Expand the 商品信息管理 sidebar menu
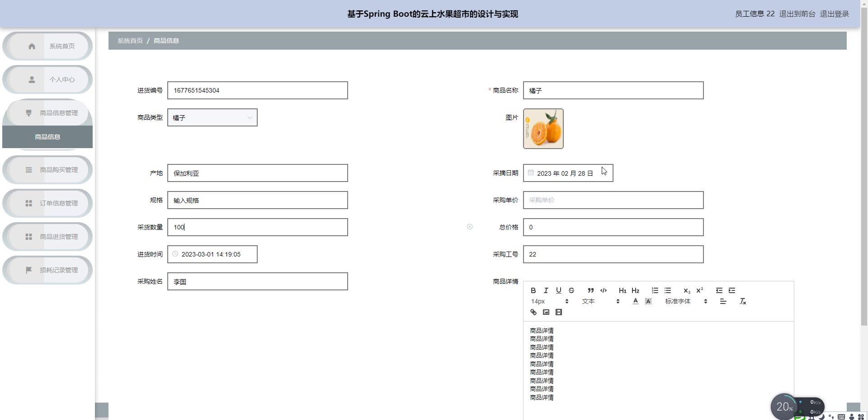The width and height of the screenshot is (868, 420). [47, 113]
